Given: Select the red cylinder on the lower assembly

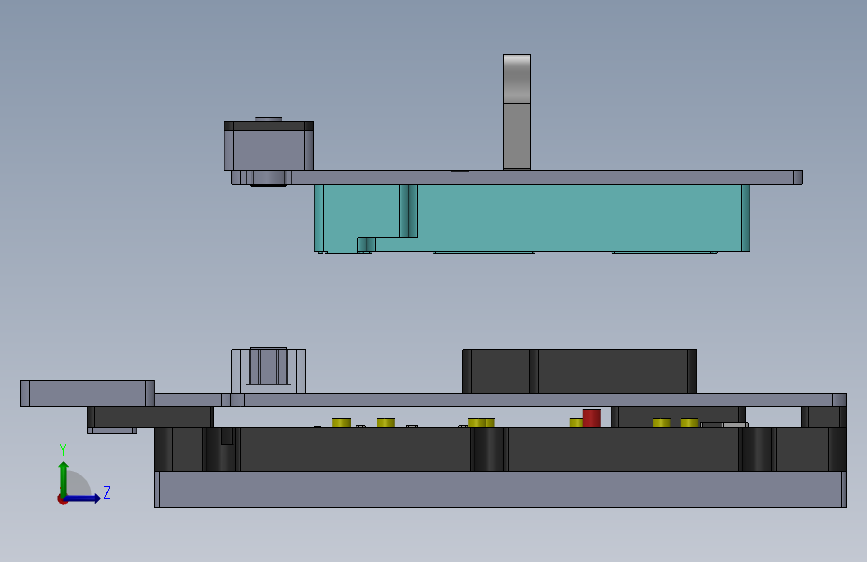Looking at the screenshot, I should (x=592, y=418).
